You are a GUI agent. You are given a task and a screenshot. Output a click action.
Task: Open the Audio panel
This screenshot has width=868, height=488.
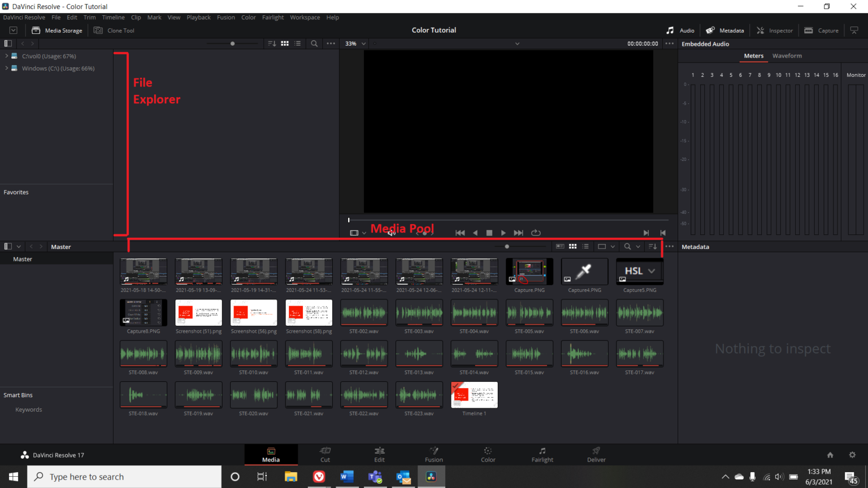click(681, 30)
